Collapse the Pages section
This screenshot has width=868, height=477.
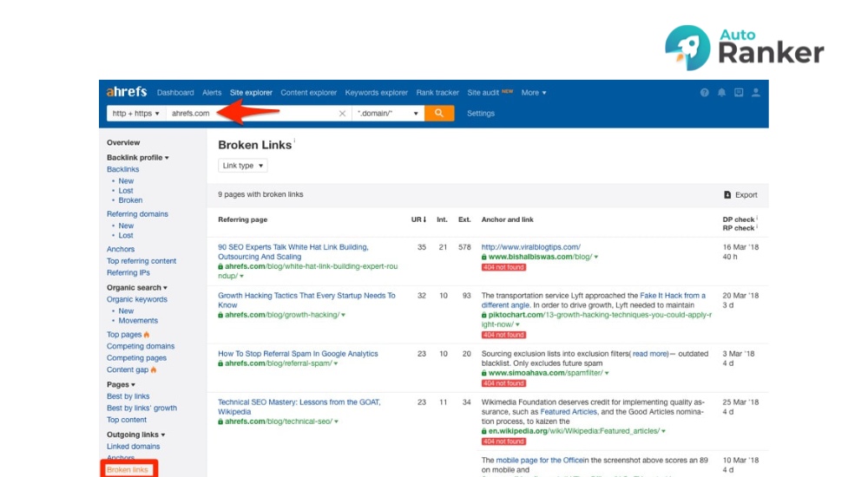coord(121,384)
